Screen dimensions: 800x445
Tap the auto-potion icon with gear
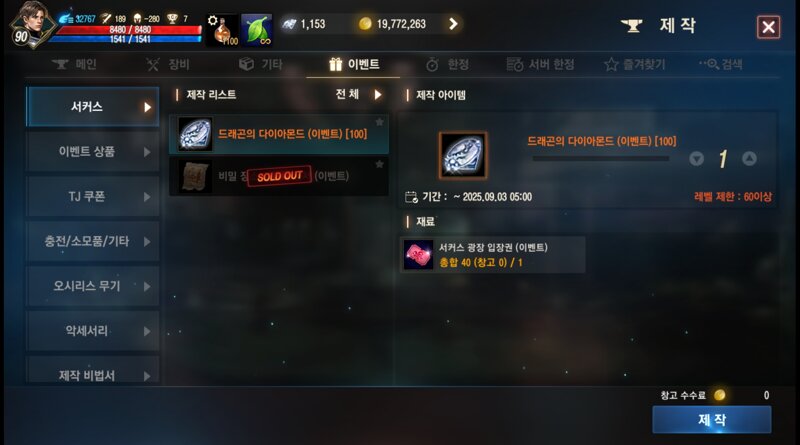tap(222, 30)
